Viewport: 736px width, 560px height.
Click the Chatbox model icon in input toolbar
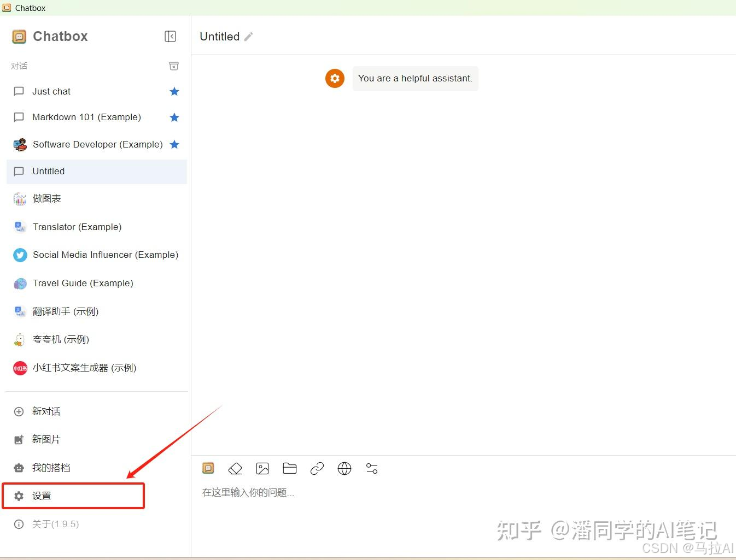208,468
